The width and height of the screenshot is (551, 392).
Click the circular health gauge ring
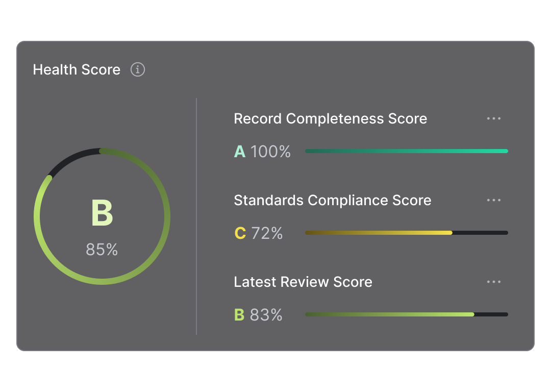coord(166,217)
